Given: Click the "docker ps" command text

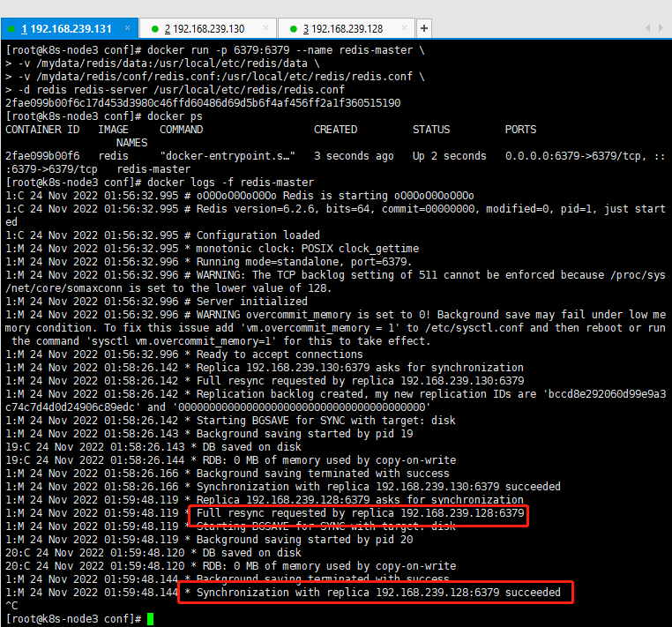Looking at the screenshot, I should [175, 116].
